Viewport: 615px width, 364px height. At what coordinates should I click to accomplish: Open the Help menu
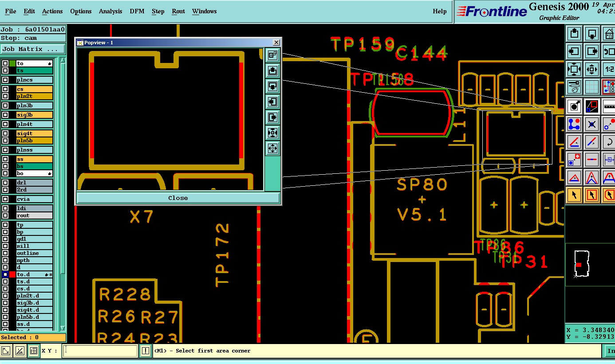tap(440, 11)
